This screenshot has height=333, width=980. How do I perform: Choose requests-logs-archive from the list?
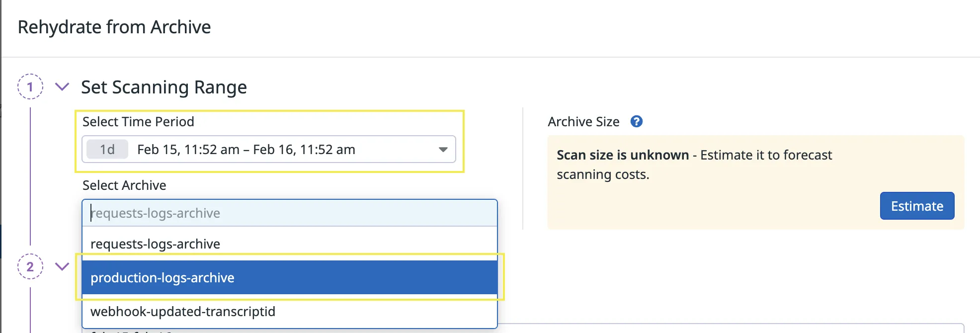tap(155, 244)
